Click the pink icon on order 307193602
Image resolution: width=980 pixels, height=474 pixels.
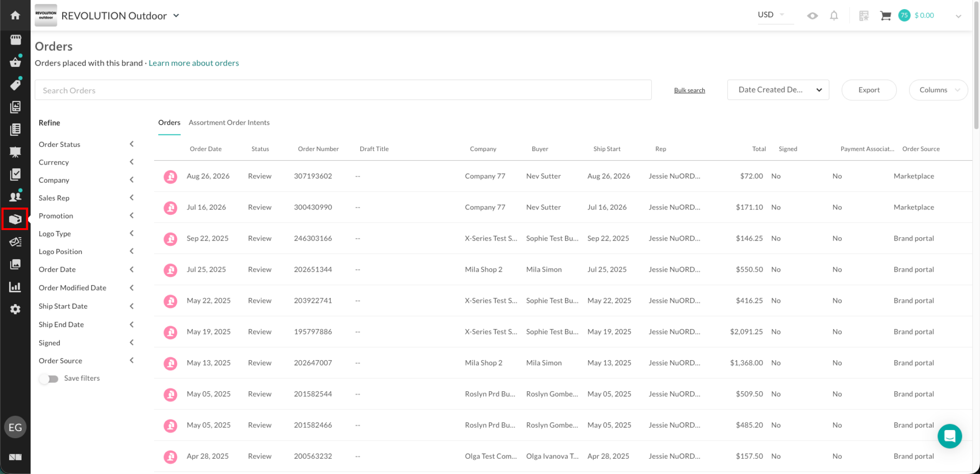click(170, 176)
